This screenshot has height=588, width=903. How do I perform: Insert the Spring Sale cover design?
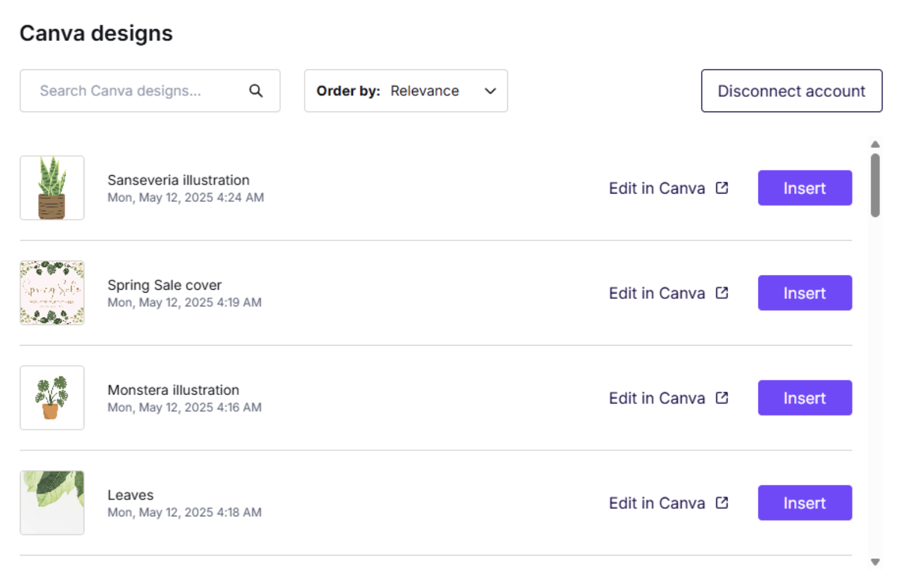pyautogui.click(x=805, y=293)
